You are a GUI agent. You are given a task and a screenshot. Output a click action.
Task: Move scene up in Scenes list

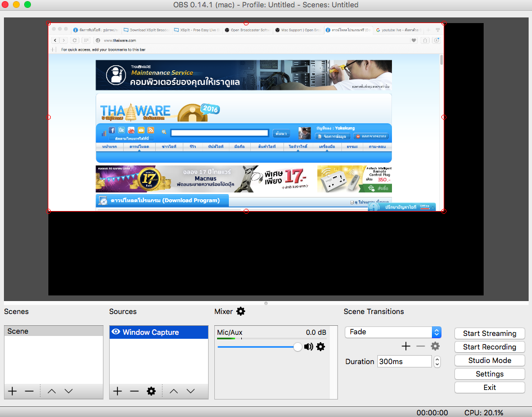tap(52, 391)
